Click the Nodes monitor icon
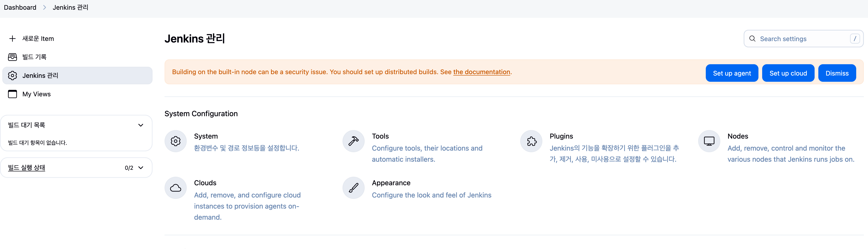The image size is (868, 249). [x=709, y=141]
